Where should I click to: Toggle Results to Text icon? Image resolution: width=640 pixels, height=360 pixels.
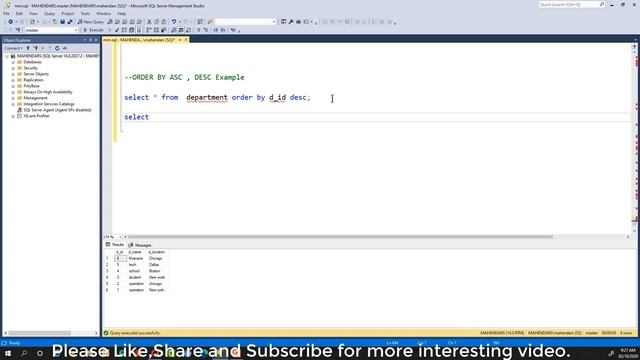click(x=173, y=30)
